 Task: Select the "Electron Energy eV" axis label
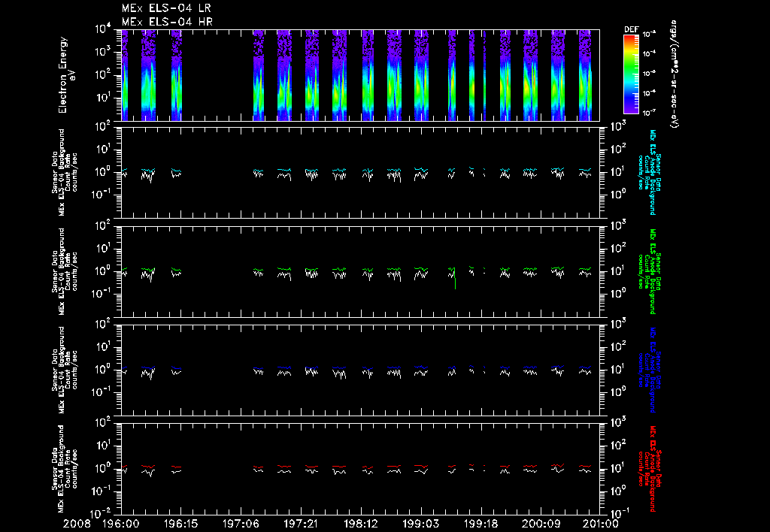(66, 75)
